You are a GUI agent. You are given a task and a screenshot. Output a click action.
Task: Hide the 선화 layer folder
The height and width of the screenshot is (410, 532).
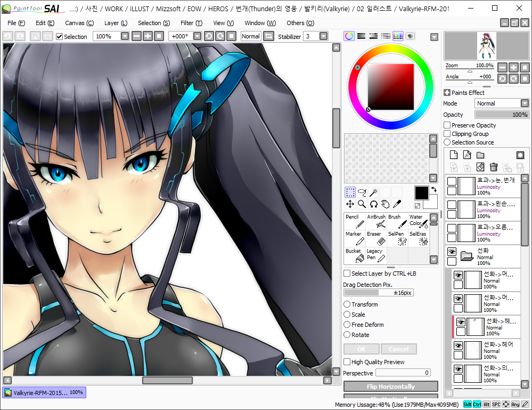click(x=452, y=252)
